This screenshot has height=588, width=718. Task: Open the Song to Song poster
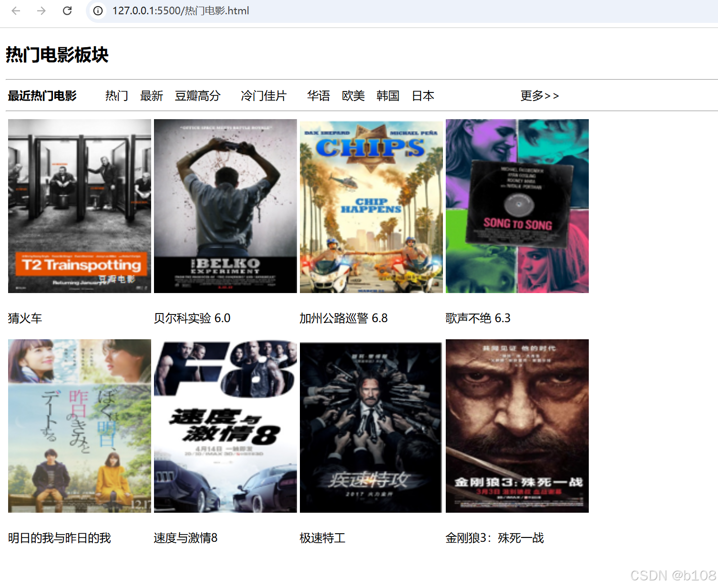(517, 206)
